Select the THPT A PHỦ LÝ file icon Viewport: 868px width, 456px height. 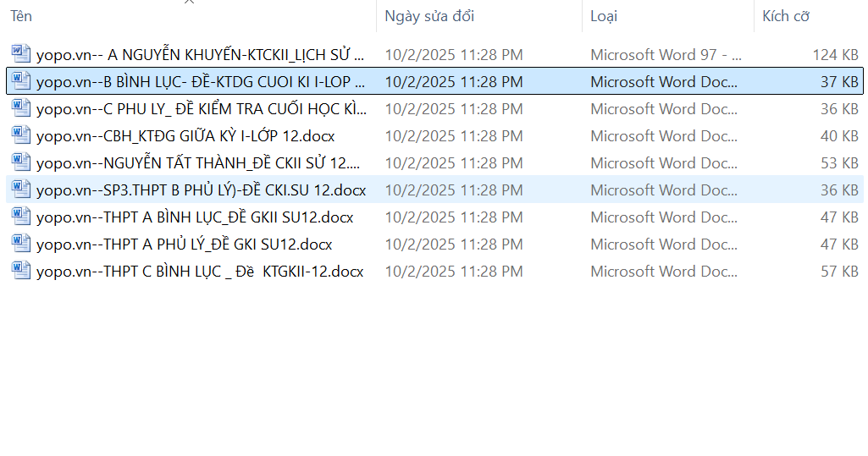coord(21,244)
